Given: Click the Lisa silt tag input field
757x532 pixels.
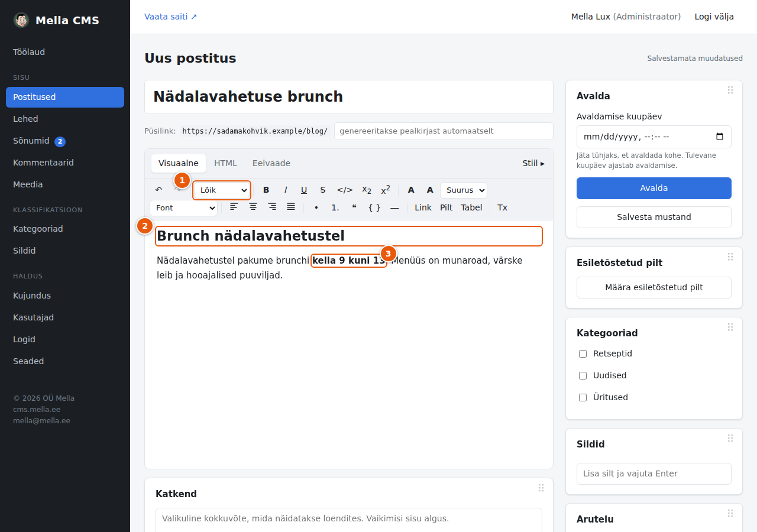Looking at the screenshot, I should point(654,473).
